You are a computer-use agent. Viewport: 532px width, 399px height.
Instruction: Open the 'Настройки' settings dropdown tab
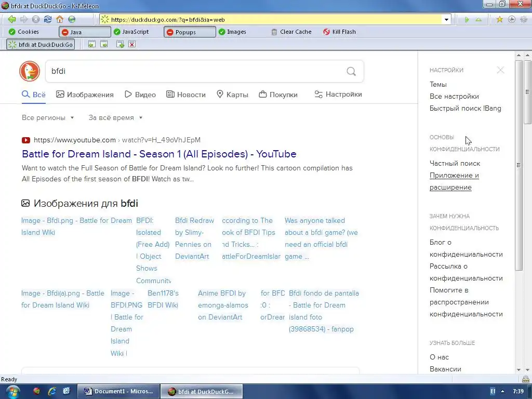338,95
